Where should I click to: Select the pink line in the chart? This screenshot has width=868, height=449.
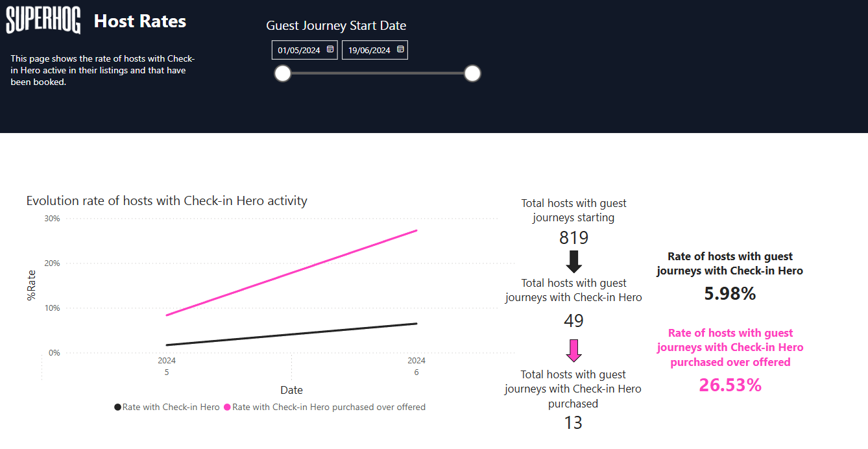tap(292, 273)
